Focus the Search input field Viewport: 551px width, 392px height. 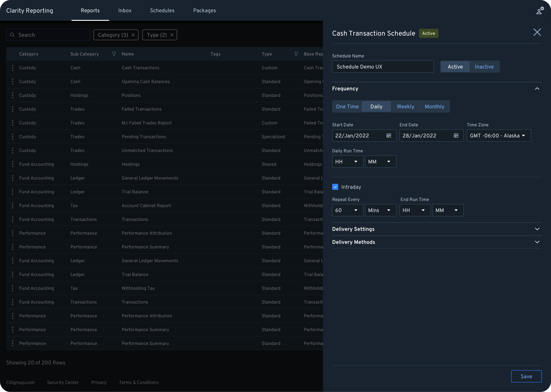point(48,35)
